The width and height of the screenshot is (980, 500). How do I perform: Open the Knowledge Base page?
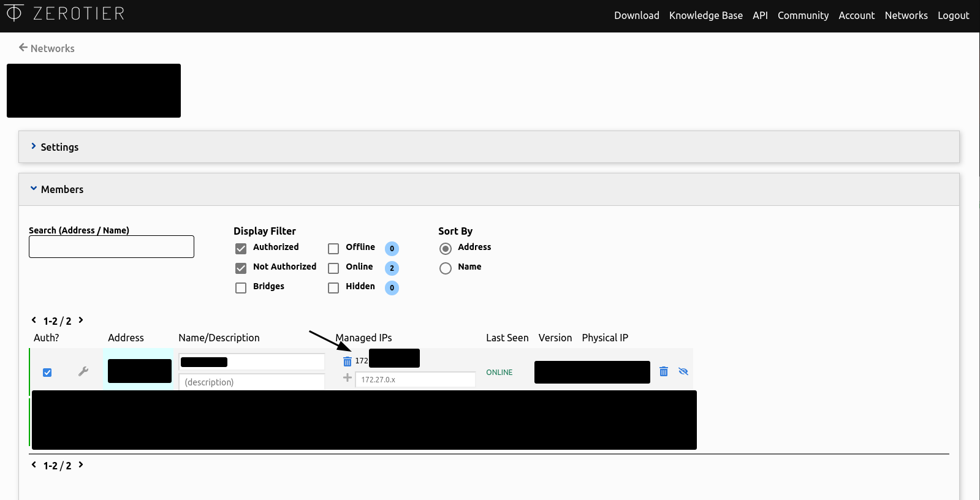pyautogui.click(x=706, y=15)
